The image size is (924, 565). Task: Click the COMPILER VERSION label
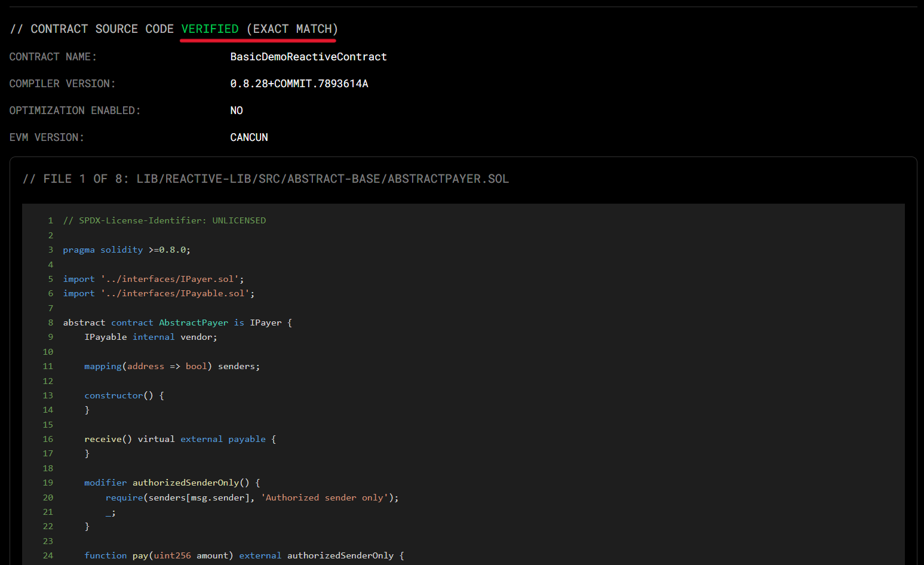click(62, 84)
